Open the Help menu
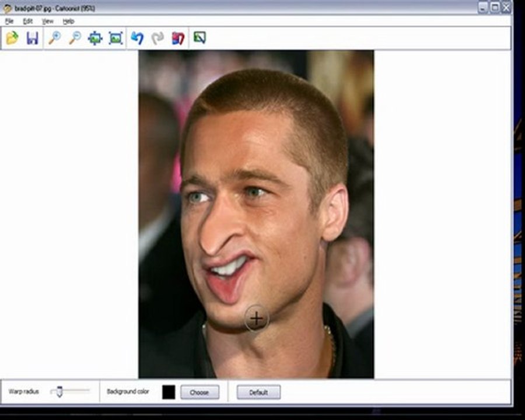The height and width of the screenshot is (420, 525). 68,22
